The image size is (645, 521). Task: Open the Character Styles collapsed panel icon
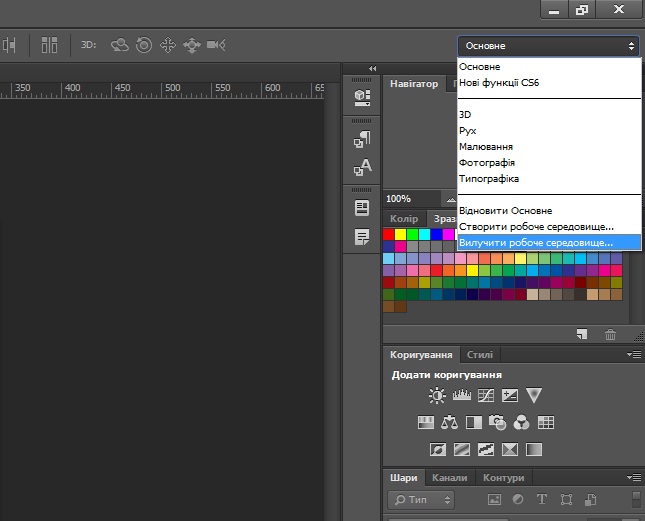(362, 167)
